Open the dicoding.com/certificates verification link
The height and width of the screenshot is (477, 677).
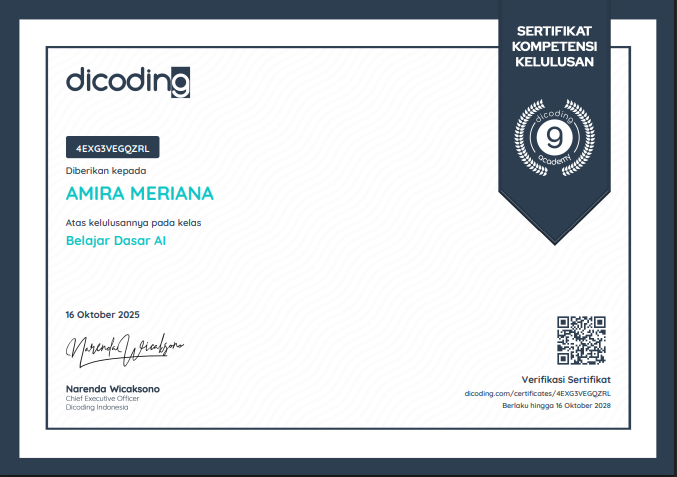coord(537,394)
